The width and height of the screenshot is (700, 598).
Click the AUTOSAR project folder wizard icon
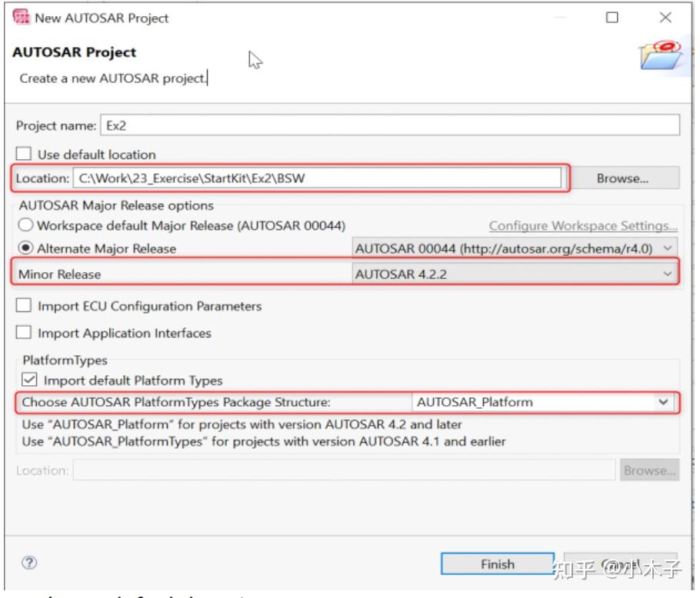(x=661, y=55)
